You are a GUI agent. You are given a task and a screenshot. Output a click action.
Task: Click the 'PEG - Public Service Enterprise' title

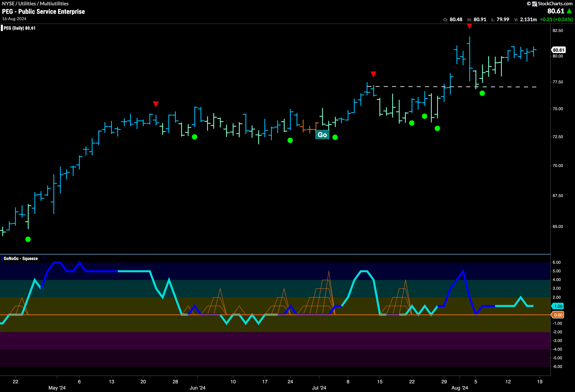pyautogui.click(x=43, y=12)
